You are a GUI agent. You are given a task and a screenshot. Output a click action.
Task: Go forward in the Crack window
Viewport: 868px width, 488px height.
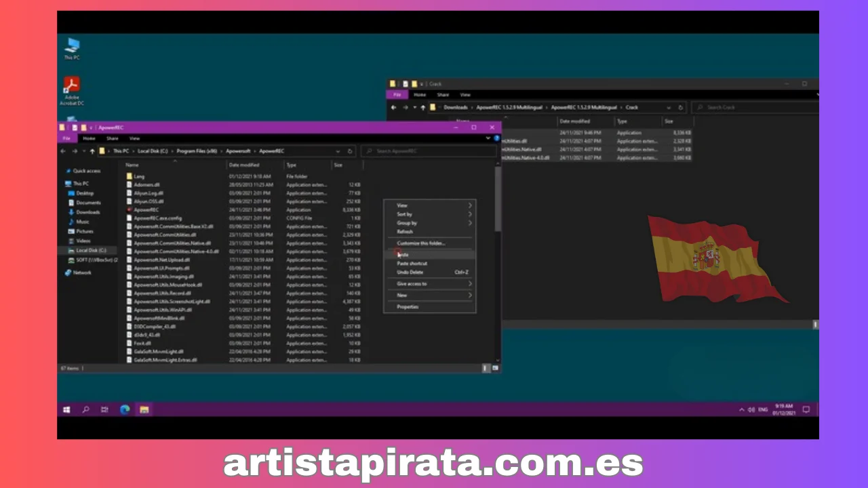[405, 107]
